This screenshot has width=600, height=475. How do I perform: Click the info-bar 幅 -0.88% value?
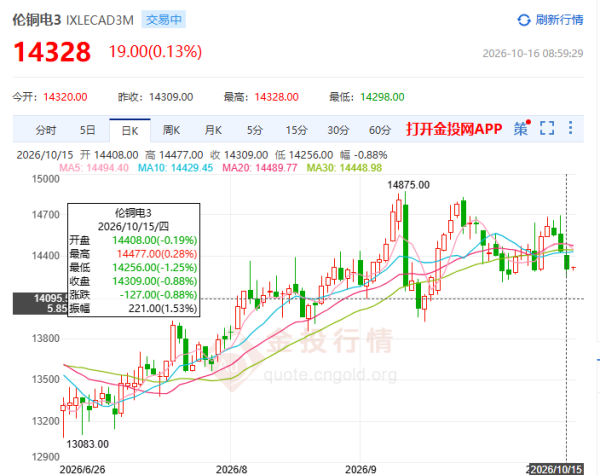[x=364, y=155]
